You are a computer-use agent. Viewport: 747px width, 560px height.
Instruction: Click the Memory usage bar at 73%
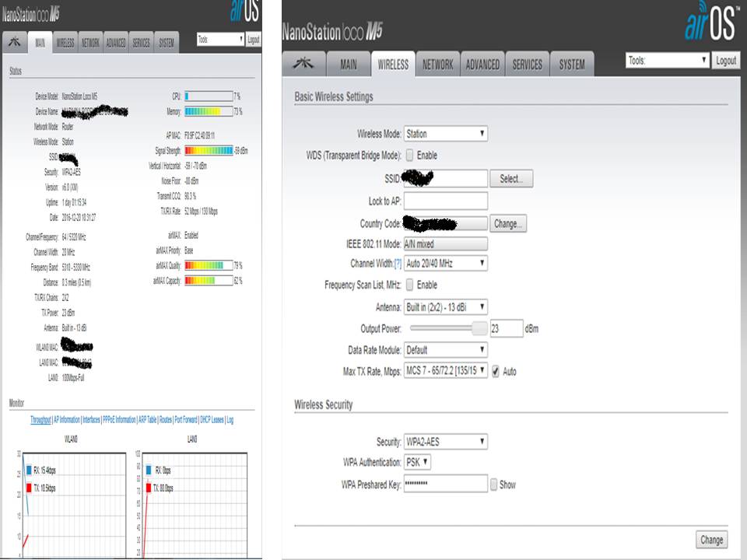[209, 111]
